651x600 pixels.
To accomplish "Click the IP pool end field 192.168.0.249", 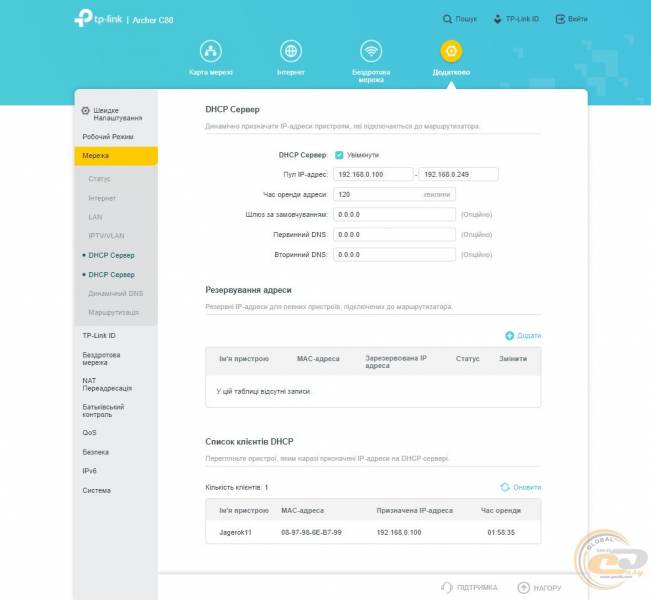I will 458,174.
